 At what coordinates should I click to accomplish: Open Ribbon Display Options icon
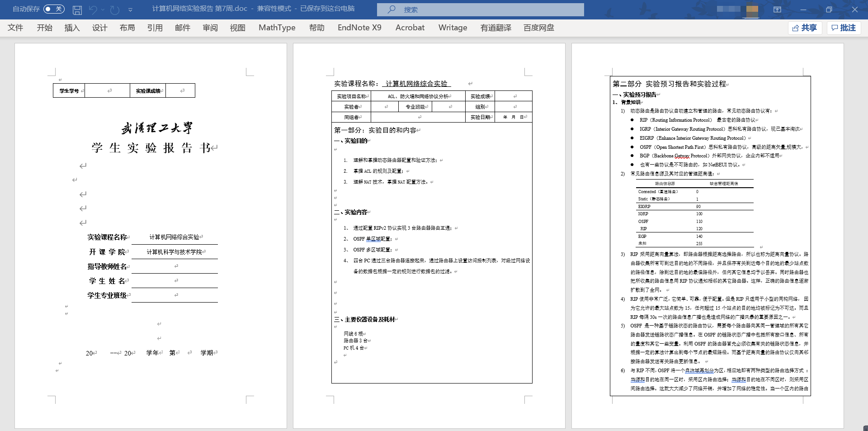pyautogui.click(x=777, y=9)
